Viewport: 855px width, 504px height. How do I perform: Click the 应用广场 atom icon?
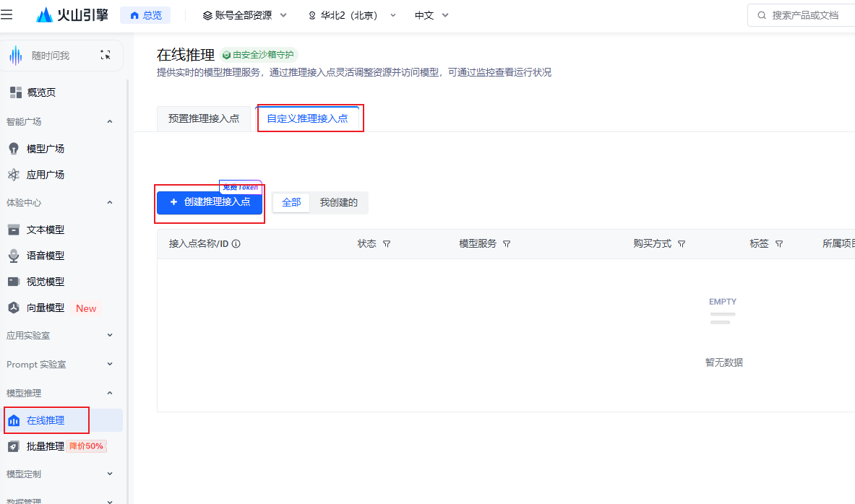coord(14,175)
